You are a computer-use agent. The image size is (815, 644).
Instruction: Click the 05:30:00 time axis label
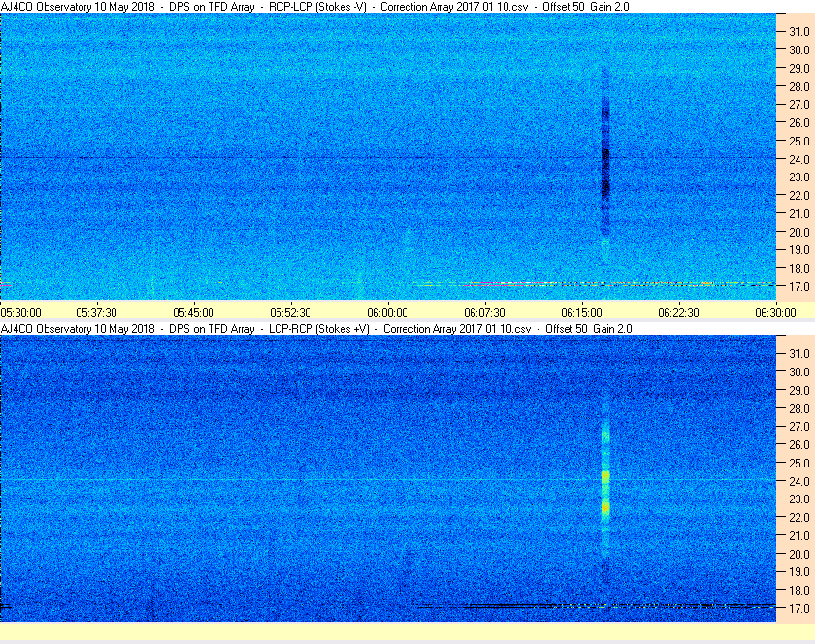[x=20, y=313]
